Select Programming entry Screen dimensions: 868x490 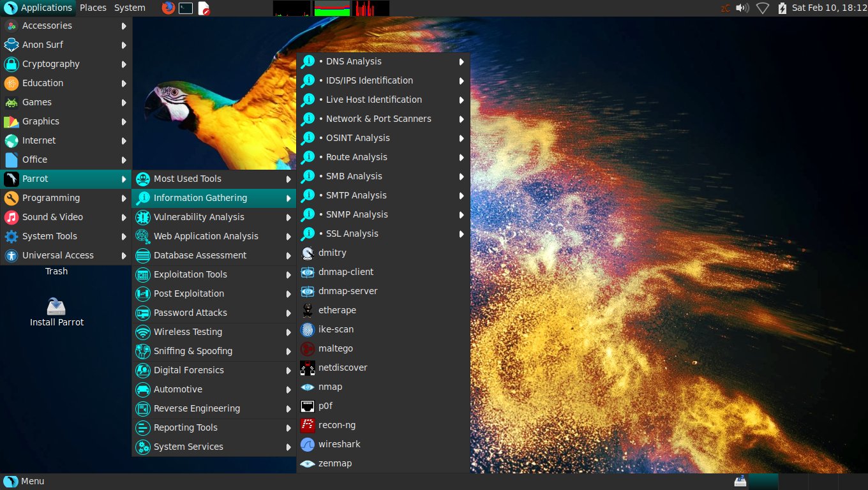pyautogui.click(x=66, y=198)
